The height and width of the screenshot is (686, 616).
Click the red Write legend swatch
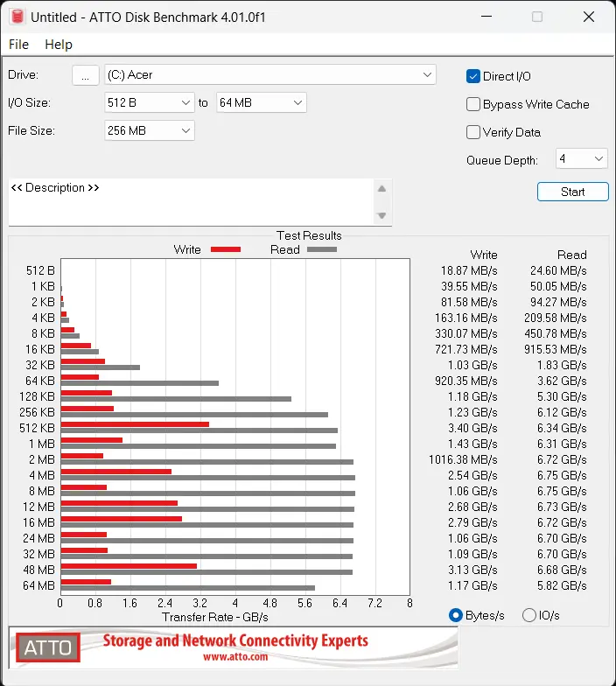pos(226,249)
